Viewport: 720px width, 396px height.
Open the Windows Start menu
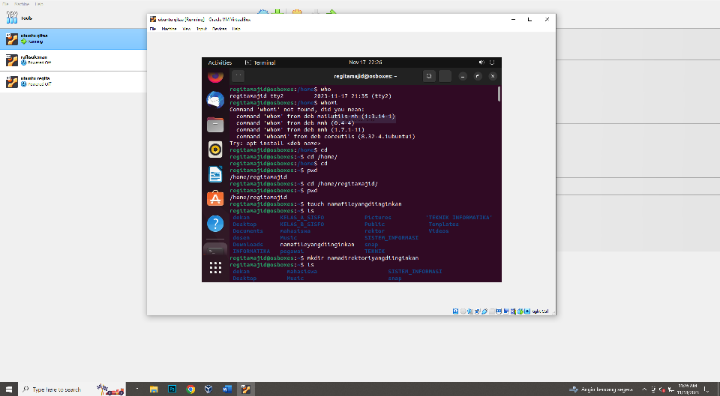click(x=9, y=389)
